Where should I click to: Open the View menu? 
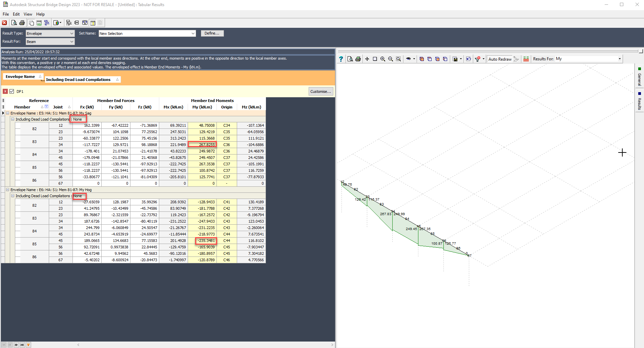pos(28,14)
